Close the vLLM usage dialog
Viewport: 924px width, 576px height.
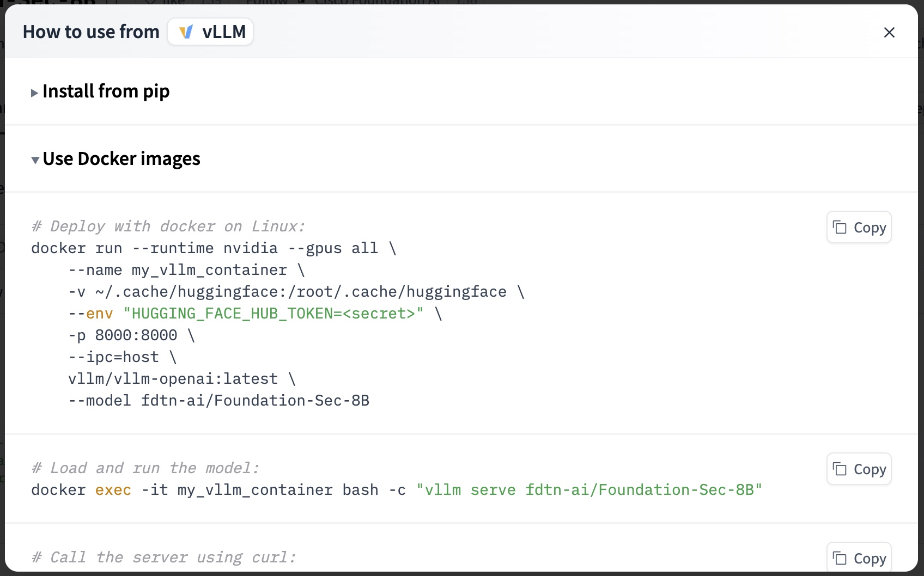click(x=889, y=32)
